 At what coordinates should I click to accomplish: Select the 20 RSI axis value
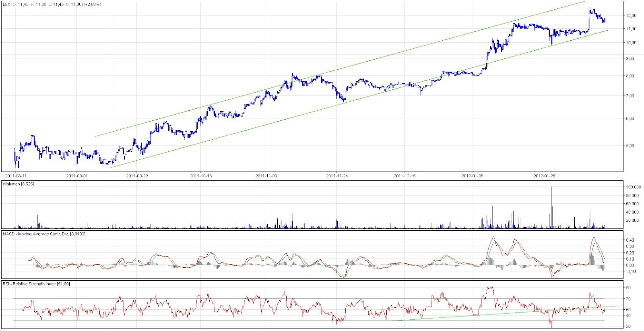coord(628,327)
